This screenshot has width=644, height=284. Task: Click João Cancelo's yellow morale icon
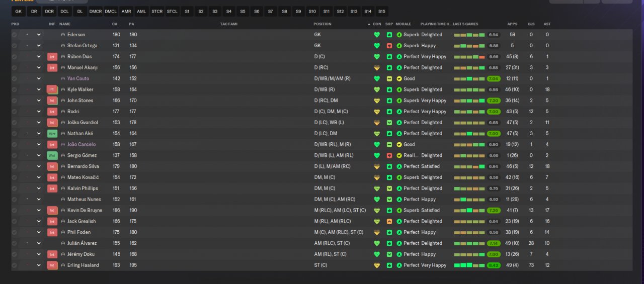[x=399, y=144]
